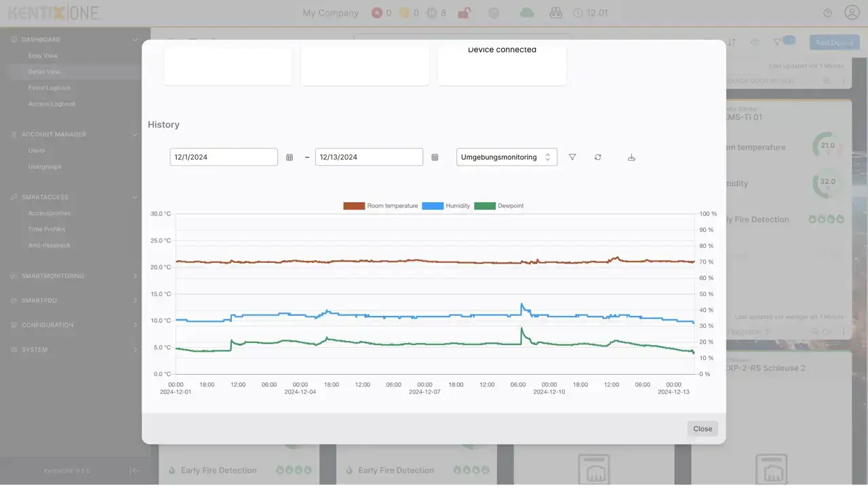Click the filter funnel icon in History

[x=572, y=157]
